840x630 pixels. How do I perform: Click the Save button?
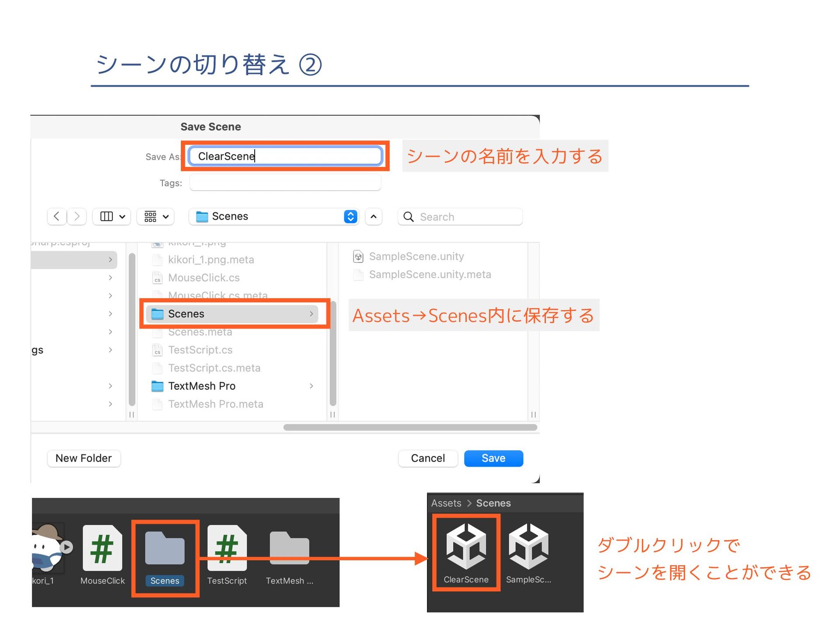pyautogui.click(x=493, y=458)
